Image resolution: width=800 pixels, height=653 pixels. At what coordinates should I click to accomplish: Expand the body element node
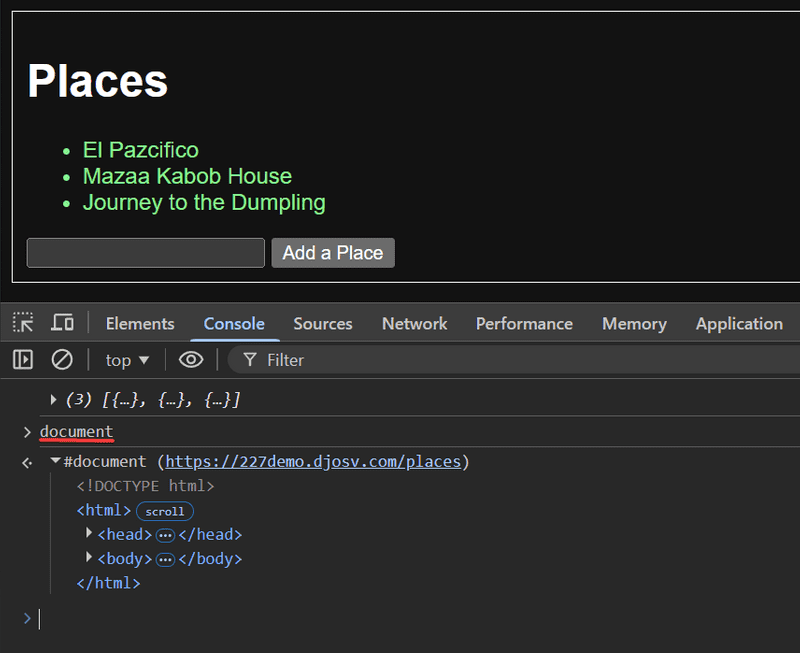[x=89, y=558]
